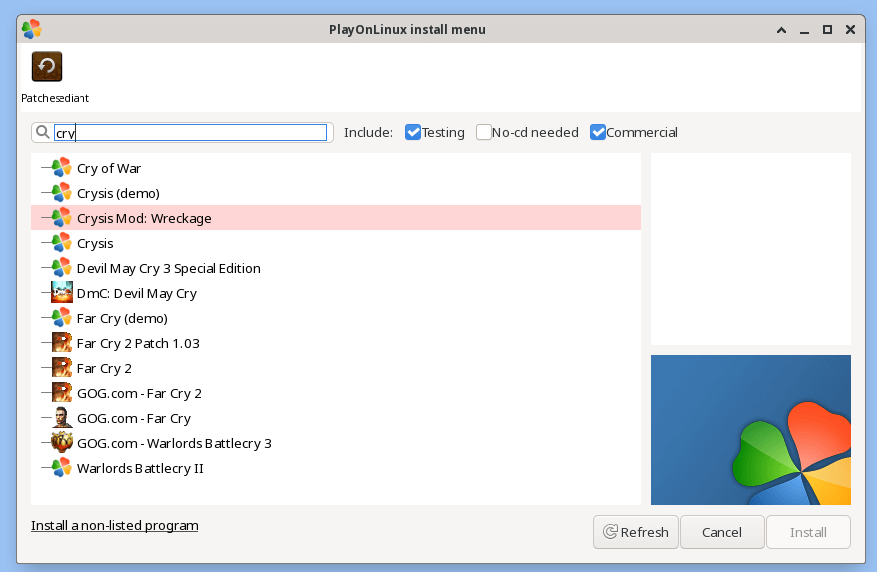
Task: Click the PlayOnLinux logo in title bar
Action: tap(32, 29)
